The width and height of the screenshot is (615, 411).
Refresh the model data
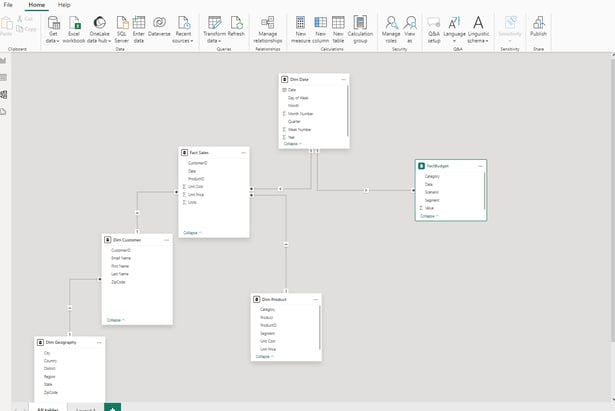(236, 26)
